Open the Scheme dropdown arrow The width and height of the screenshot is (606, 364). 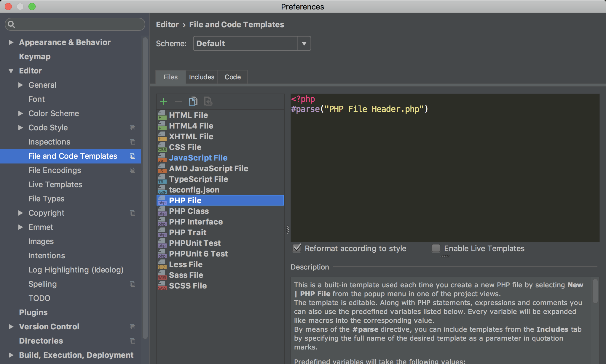pos(304,44)
